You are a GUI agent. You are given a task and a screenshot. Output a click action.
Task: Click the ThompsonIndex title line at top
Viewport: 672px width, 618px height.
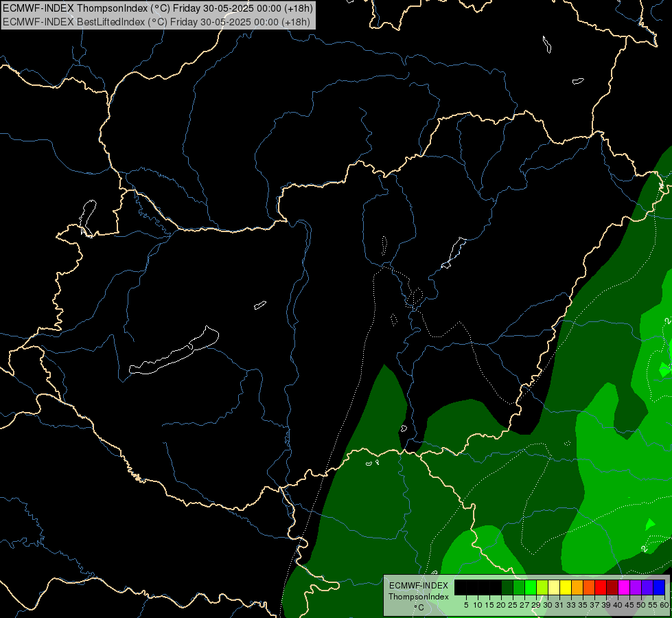coord(158,8)
